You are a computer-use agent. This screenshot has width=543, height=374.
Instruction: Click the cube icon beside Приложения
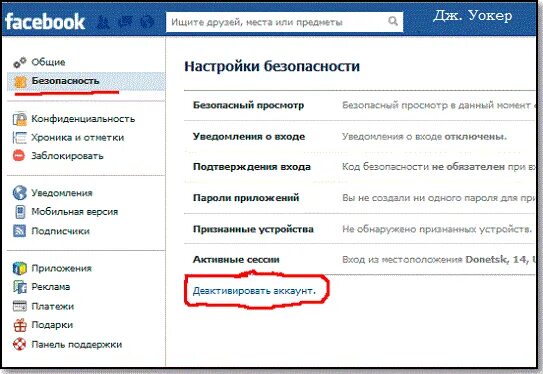[x=20, y=268]
